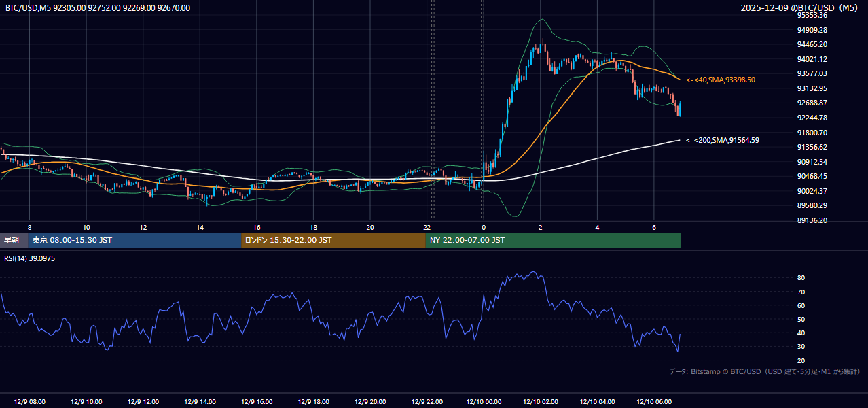
Task: Click the 12/9 18:00 time label
Action: (x=313, y=402)
